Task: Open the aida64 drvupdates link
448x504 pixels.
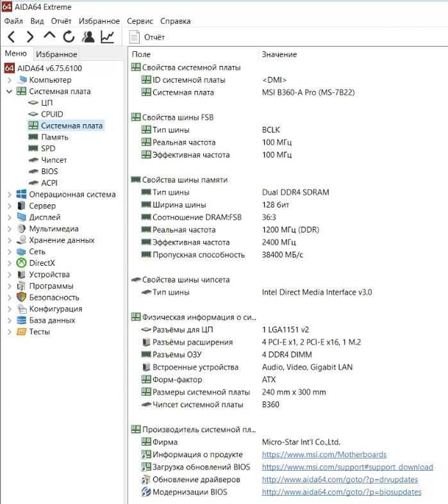Action: point(340,480)
